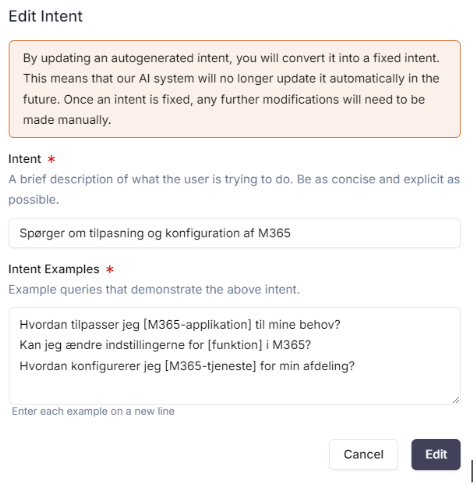The height and width of the screenshot is (487, 476).
Task: Confirm changes with the dark Edit button
Action: click(x=436, y=454)
